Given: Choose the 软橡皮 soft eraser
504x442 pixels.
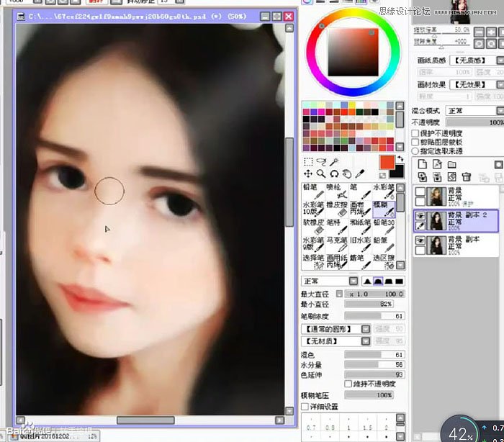Looking at the screenshot, I should tap(313, 227).
